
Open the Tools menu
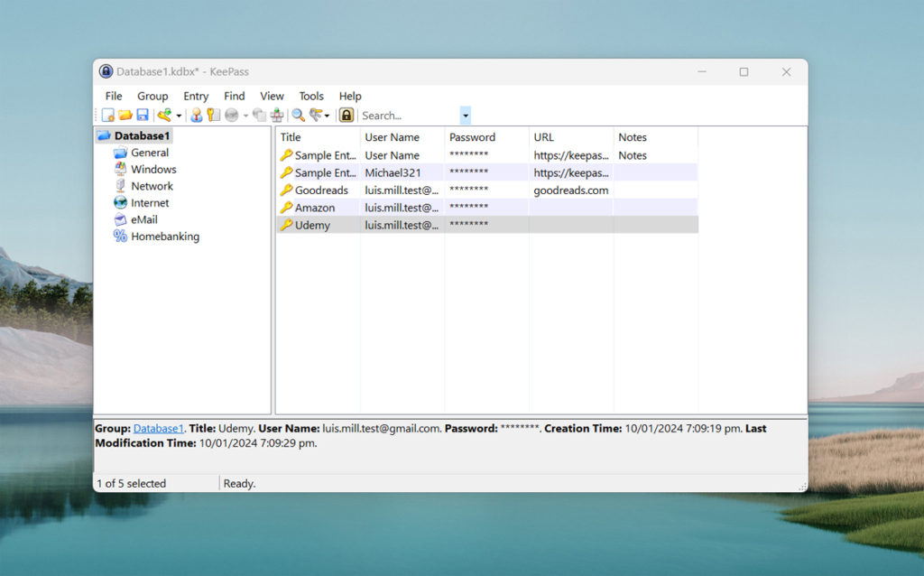[310, 96]
